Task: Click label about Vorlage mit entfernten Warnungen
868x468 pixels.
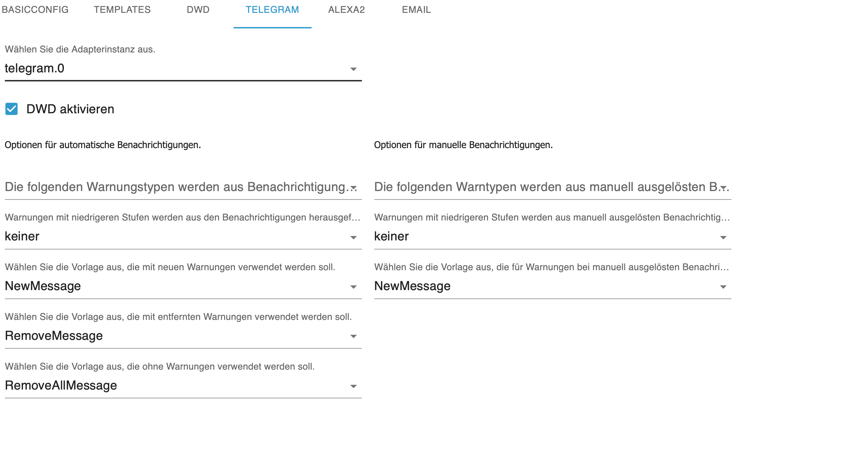Action: click(178, 317)
